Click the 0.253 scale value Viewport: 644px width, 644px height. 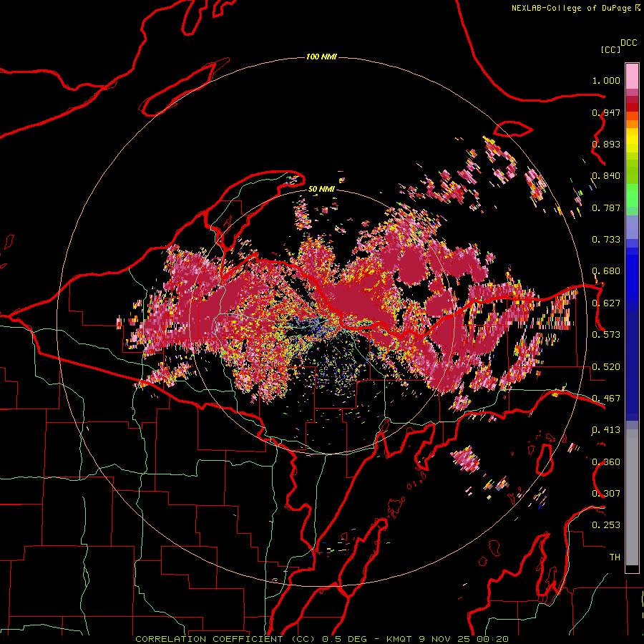point(606,525)
